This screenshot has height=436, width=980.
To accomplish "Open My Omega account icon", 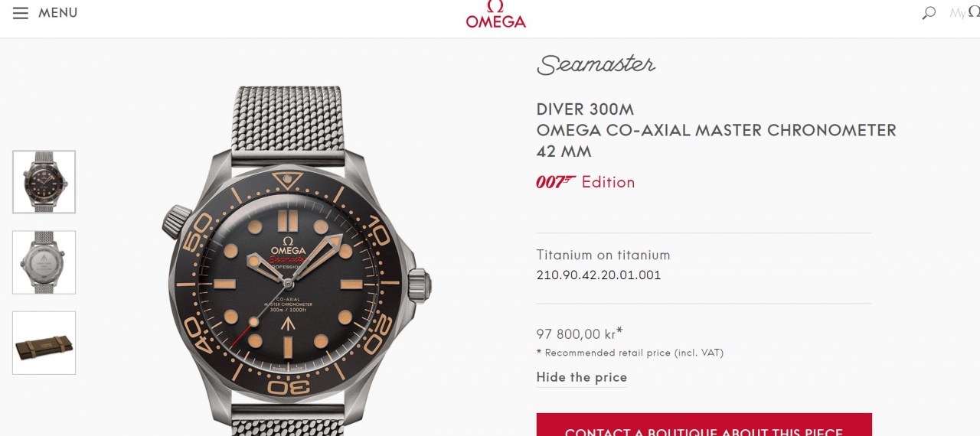I will pos(965,13).
